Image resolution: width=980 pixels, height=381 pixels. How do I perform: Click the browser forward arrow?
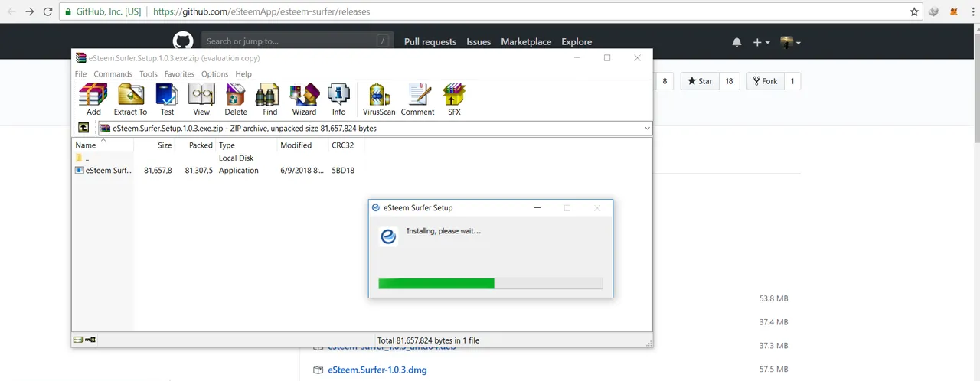(x=30, y=12)
